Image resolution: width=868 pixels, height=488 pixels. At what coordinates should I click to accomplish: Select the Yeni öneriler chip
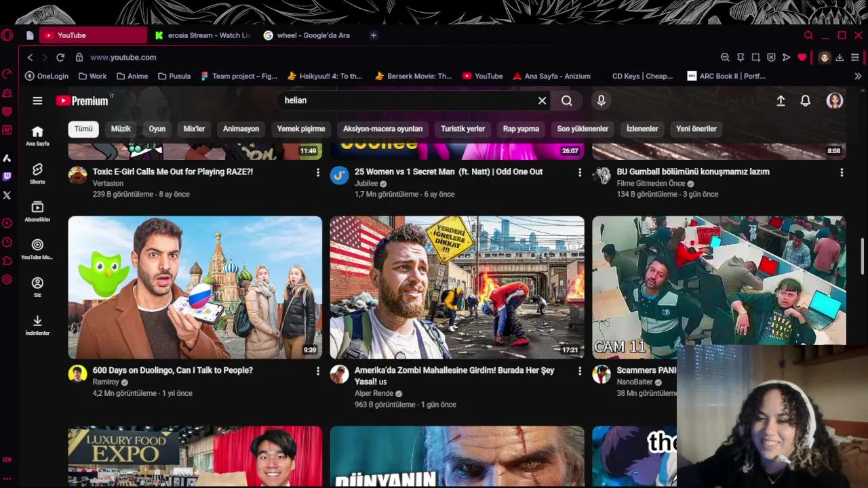[x=696, y=129]
